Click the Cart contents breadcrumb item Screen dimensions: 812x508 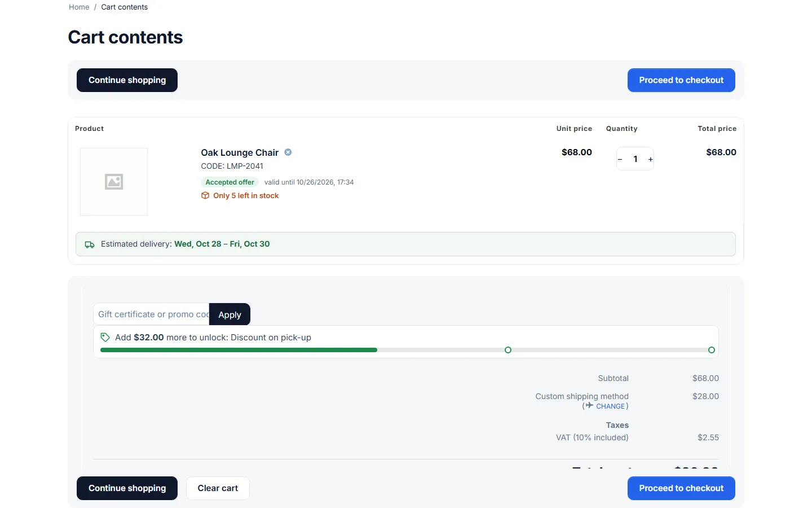(125, 7)
